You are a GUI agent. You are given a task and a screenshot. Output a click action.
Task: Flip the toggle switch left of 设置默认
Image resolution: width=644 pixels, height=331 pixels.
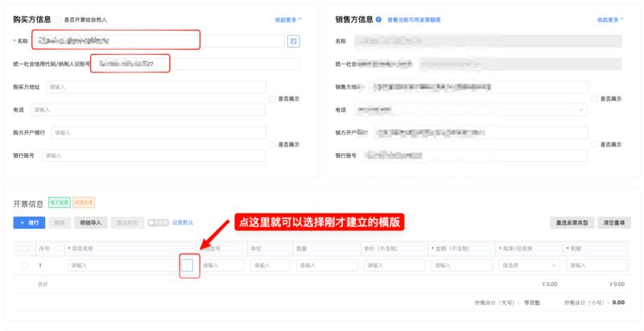(158, 222)
